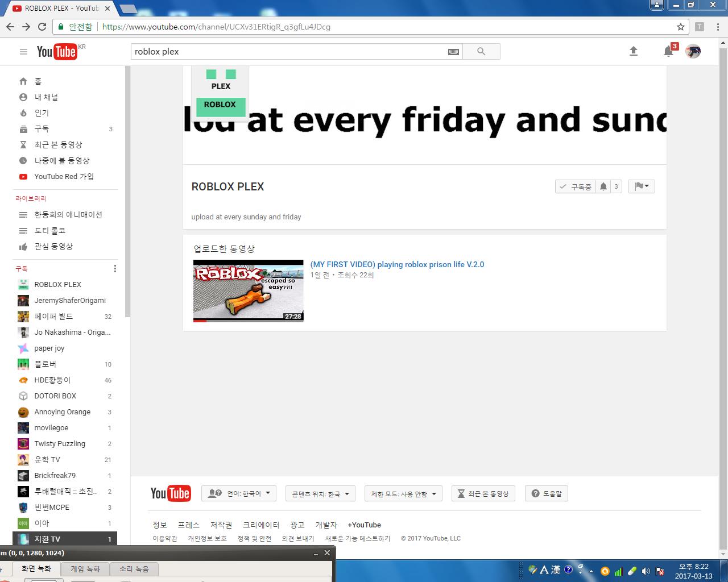Bookmark the page with the star icon
728x582 pixels.
tap(680, 27)
